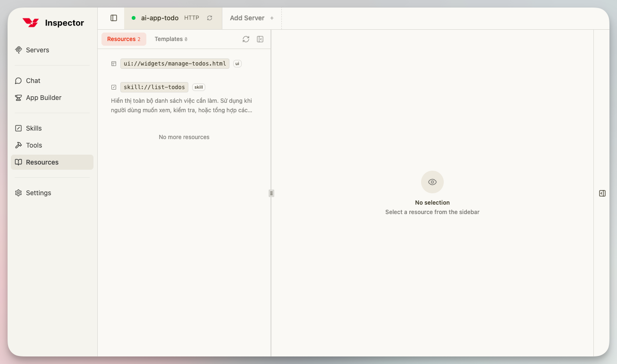The width and height of the screenshot is (617, 364).
Task: Click Select a resource from the sidebar text
Action: tap(432, 212)
